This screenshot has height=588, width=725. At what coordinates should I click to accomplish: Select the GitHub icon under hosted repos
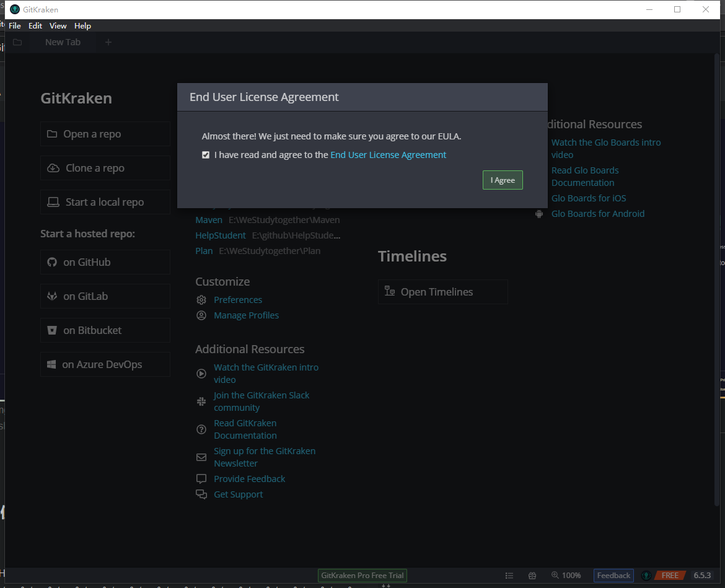52,262
